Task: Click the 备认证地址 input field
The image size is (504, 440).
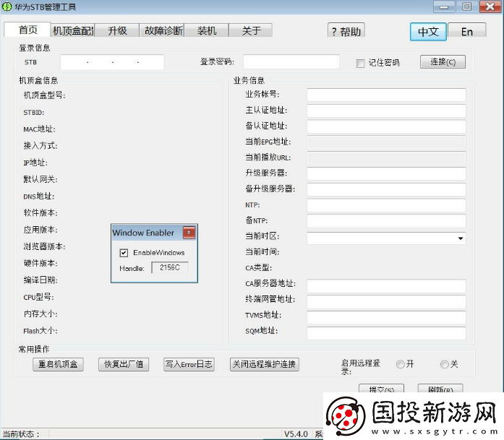Action: click(x=386, y=126)
